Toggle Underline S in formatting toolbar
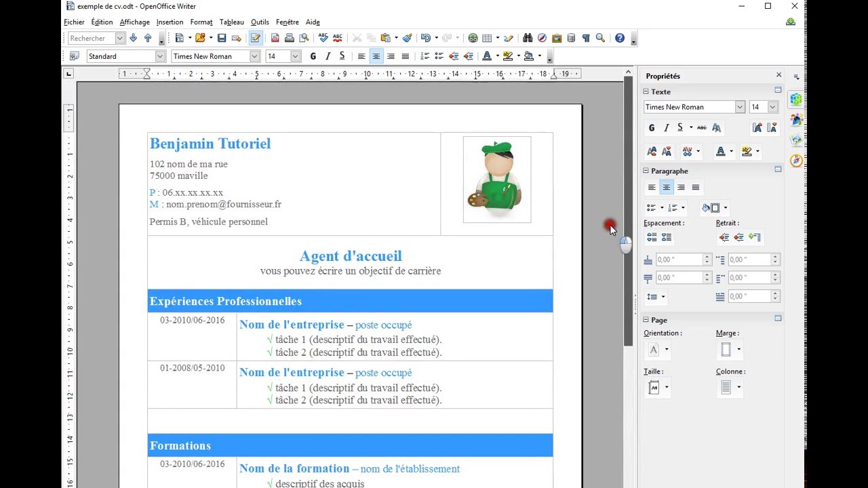The height and width of the screenshot is (488, 868). (x=342, y=56)
